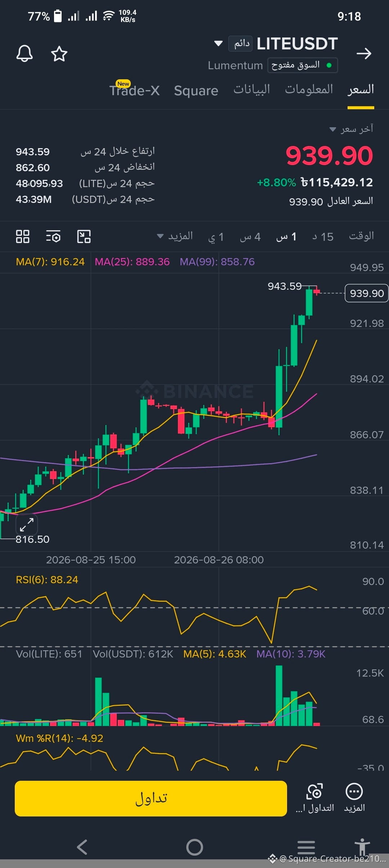Tap the large 939.90 last price
389x868 pixels.
(329, 156)
